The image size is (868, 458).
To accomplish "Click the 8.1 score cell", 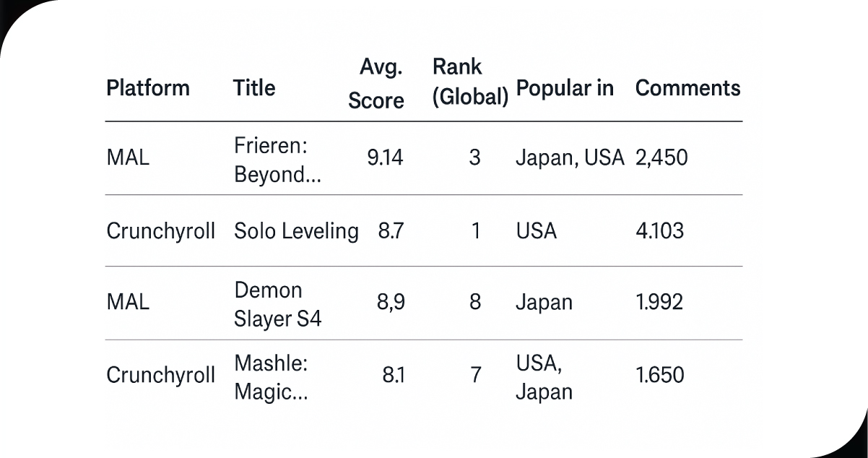I will click(x=393, y=376).
